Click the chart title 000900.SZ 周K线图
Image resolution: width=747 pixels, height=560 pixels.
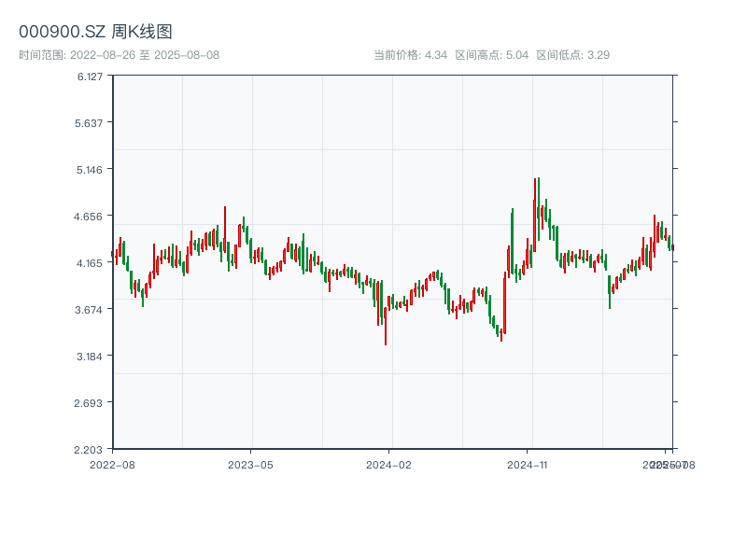click(95, 32)
